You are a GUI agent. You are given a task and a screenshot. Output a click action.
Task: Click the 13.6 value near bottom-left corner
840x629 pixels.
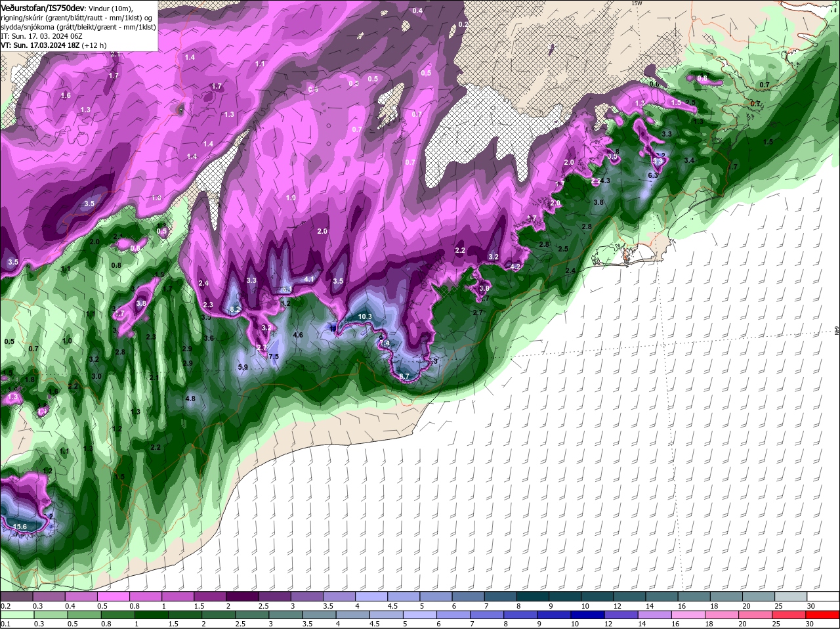pos(20,527)
